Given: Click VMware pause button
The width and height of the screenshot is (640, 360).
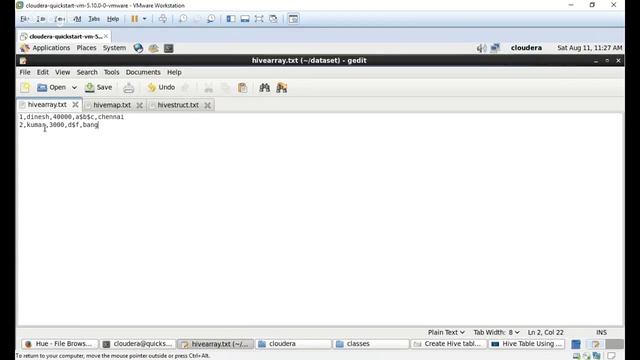Looking at the screenshot, I should 134,19.
